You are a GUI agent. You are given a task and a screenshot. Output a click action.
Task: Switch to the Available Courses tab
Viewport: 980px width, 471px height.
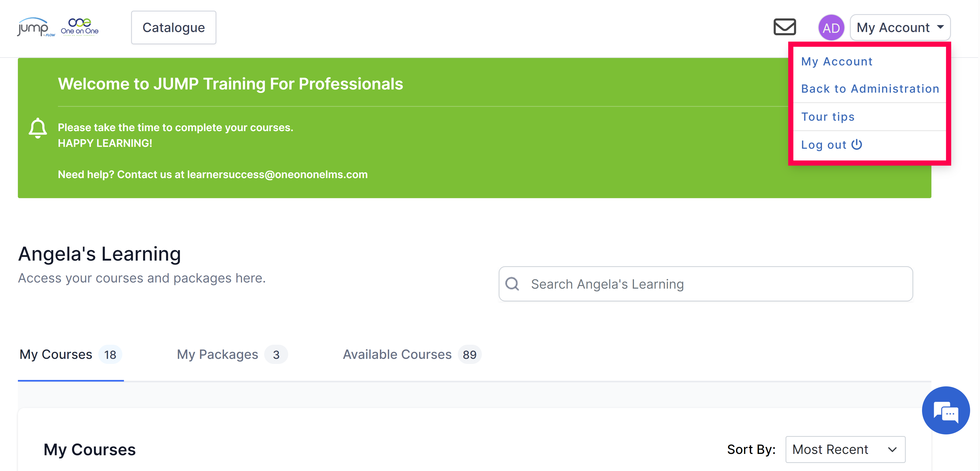(412, 354)
